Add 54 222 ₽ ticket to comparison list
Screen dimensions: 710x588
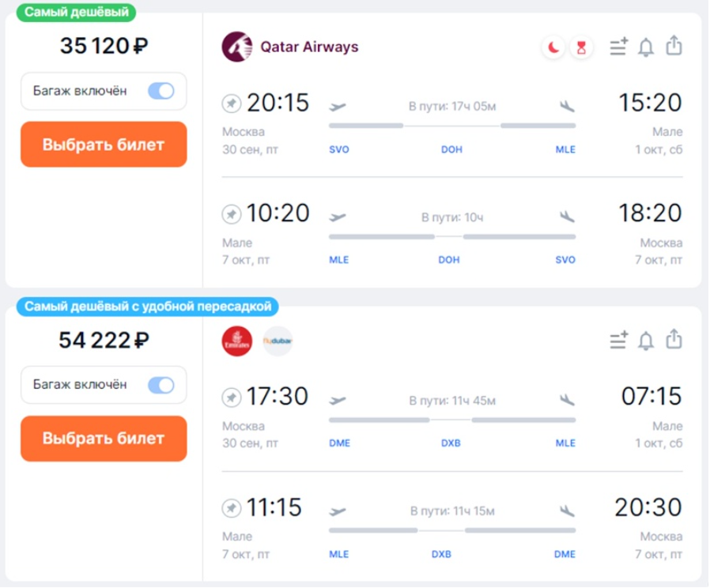coord(618,340)
